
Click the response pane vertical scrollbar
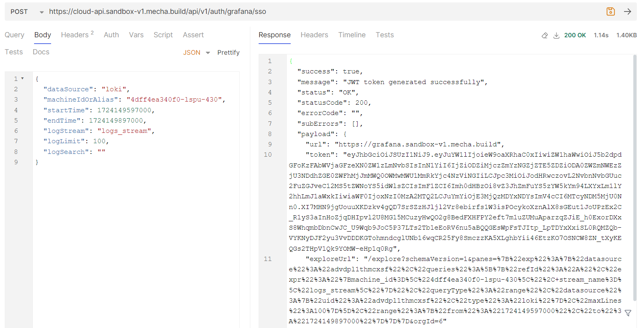[x=635, y=178]
